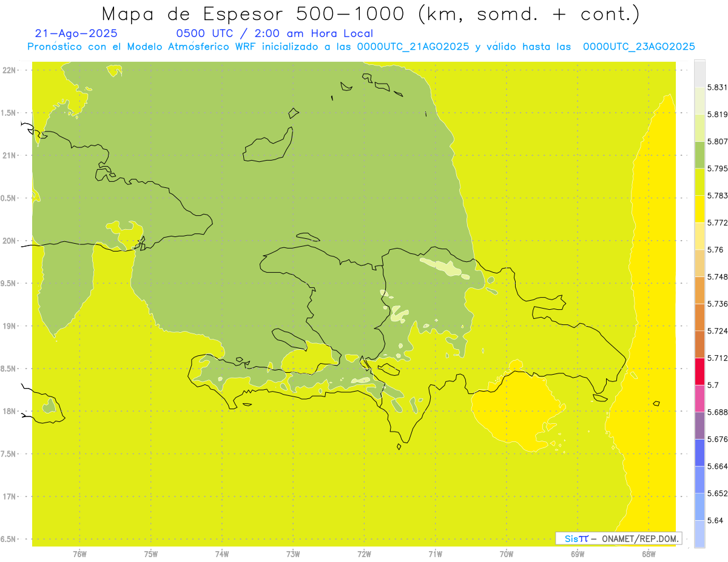
Task: Click the blue legend swatch between 5.664 and 5.676
Action: pyautogui.click(x=699, y=453)
